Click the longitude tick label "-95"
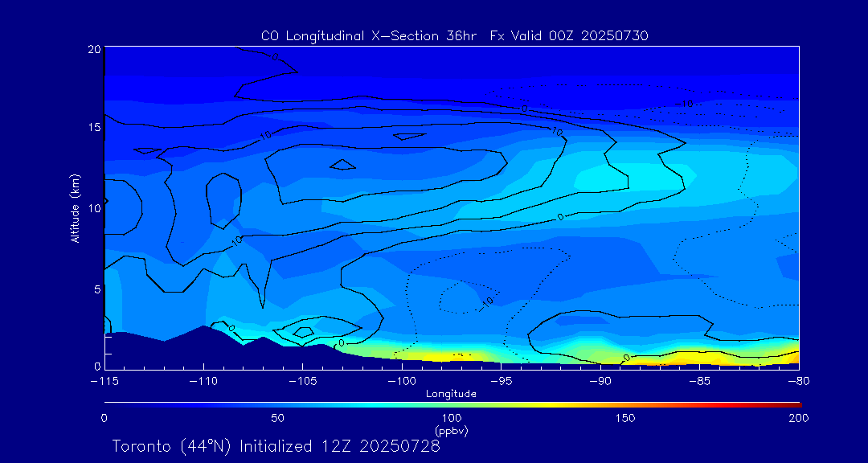The image size is (868, 463). point(501,382)
